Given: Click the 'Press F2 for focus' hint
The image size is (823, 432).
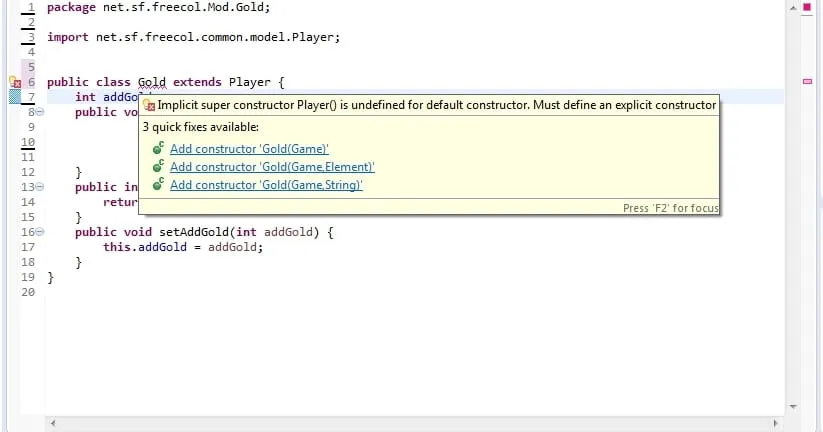Looking at the screenshot, I should [670, 208].
